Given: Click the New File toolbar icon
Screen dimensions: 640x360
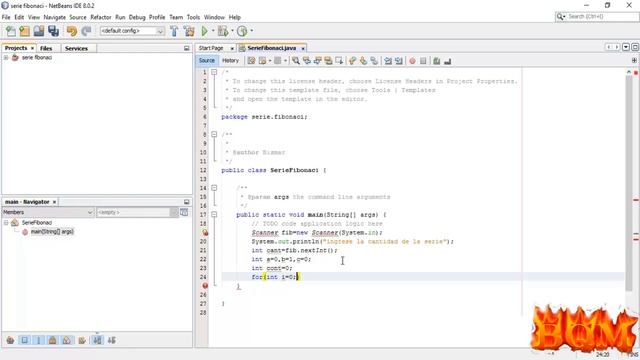Looking at the screenshot, I should [x=11, y=31].
